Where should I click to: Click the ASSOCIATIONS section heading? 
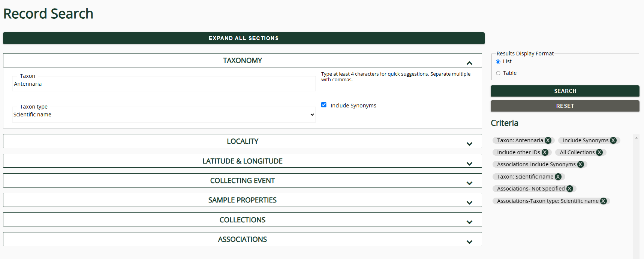point(243,239)
